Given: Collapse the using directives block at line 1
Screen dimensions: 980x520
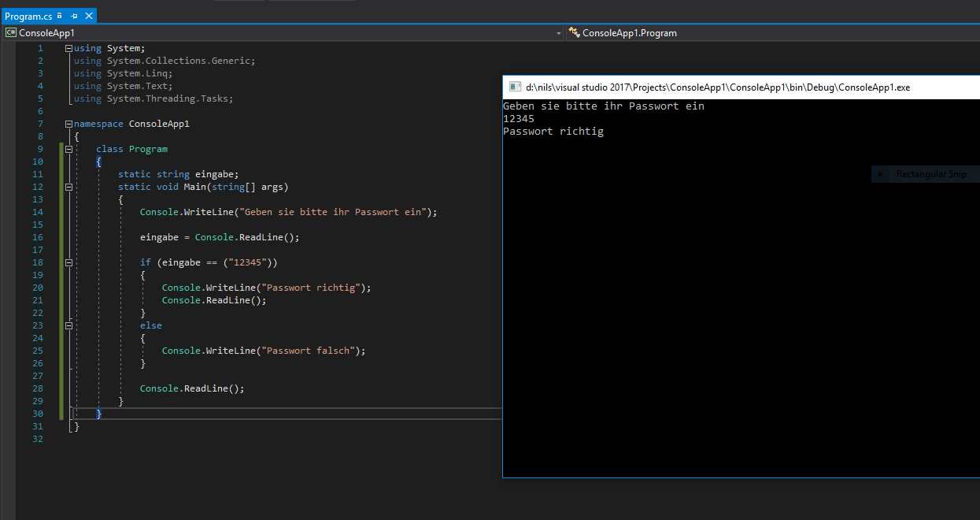Looking at the screenshot, I should [69, 48].
